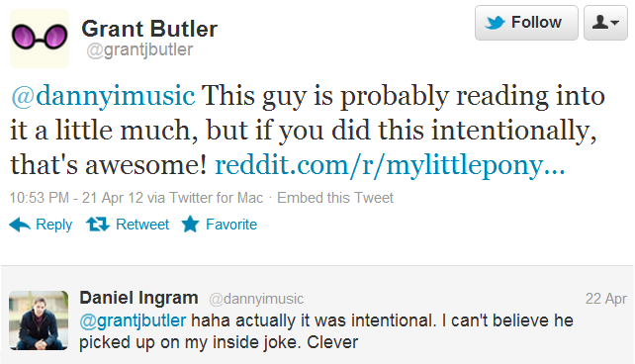This screenshot has width=635, height=364.
Task: Open the reddit.com/r/mylittlepony link
Action: pos(390,165)
